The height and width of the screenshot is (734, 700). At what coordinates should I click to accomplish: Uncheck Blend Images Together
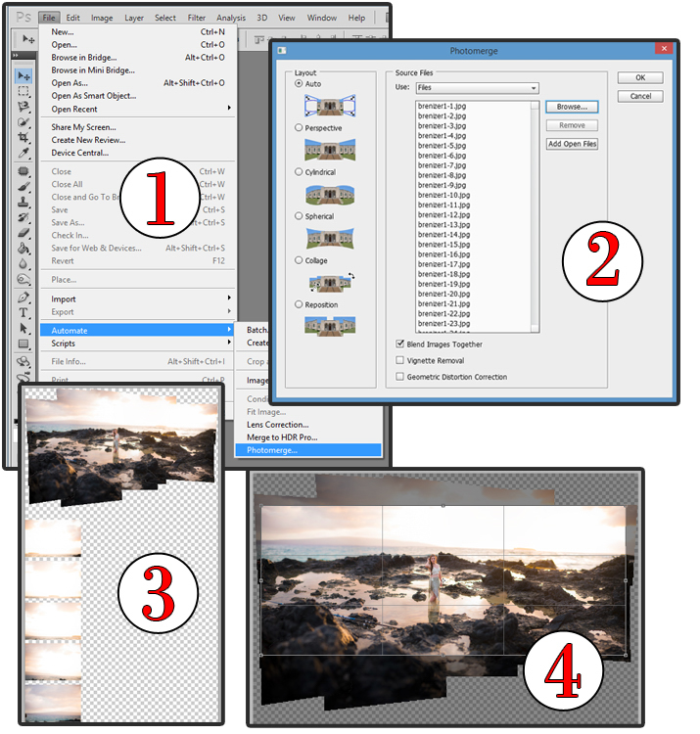(399, 344)
